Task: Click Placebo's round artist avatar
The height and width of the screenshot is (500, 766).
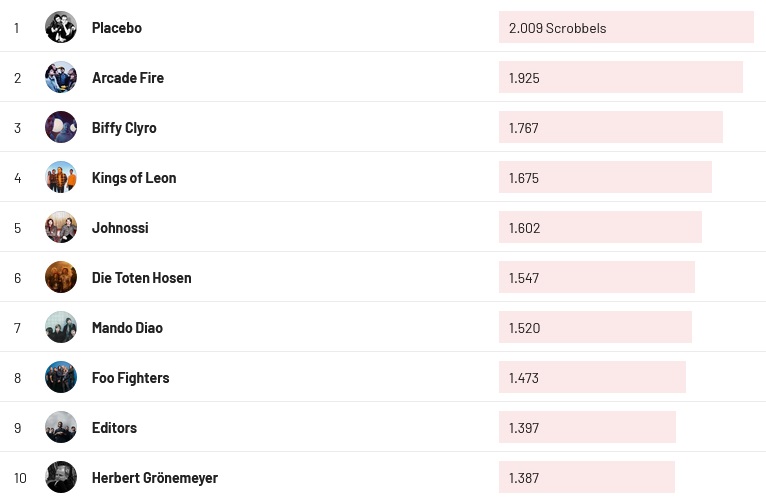Action: [61, 27]
